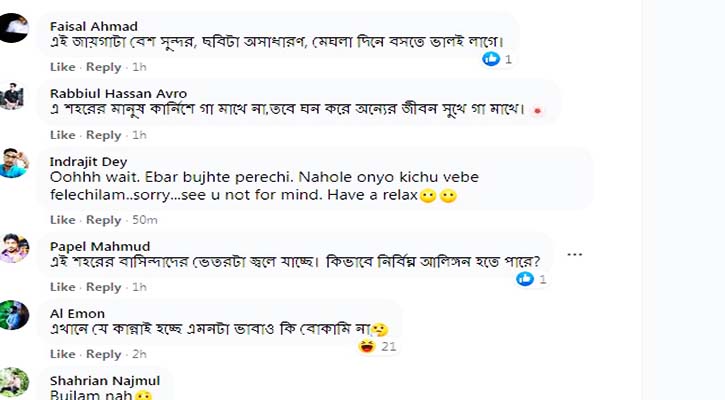Open Rabbiul Hassan Avro's profile picture
This screenshot has height=400, width=725.
[x=13, y=96]
